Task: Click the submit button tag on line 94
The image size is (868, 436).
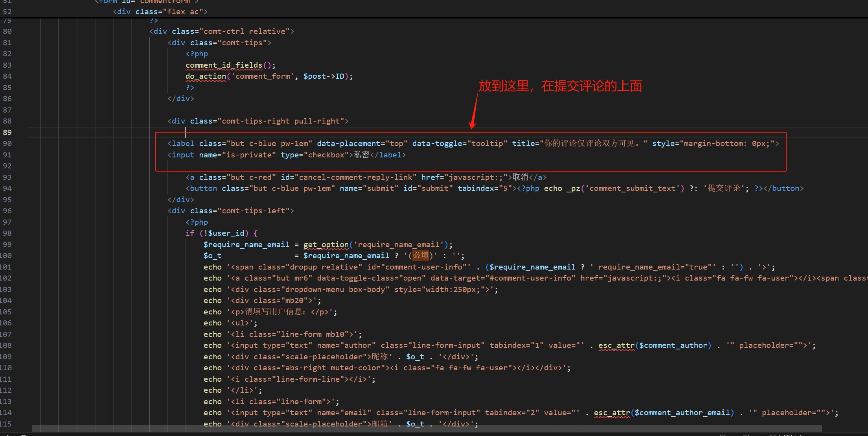Action: pyautogui.click(x=495, y=188)
